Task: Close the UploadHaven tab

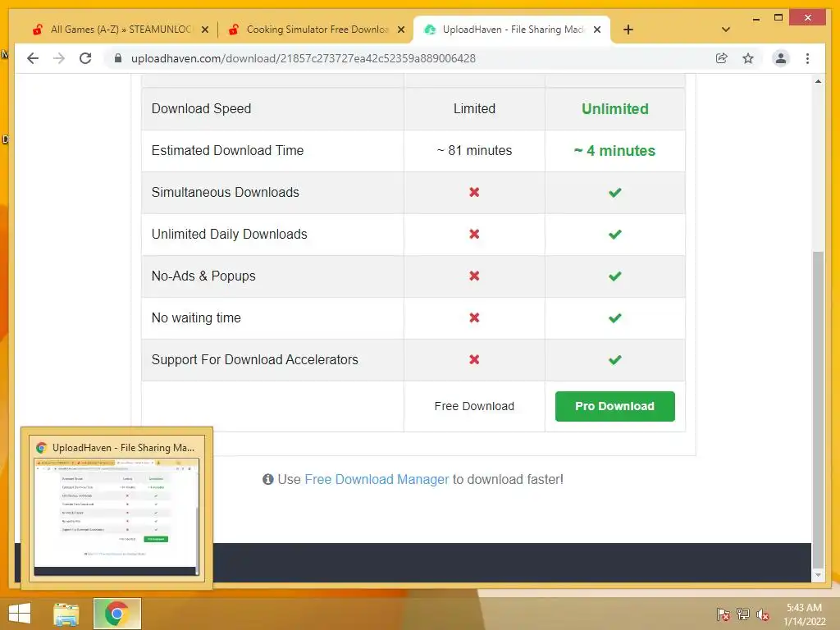Action: coord(597,30)
